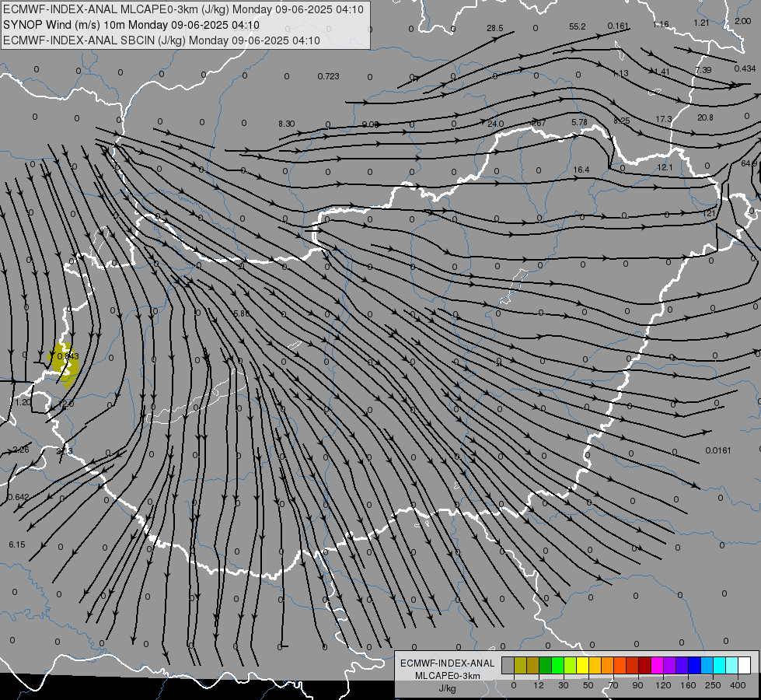Image resolution: width=761 pixels, height=700 pixels.
Task: Click the grid value '2.26'
Action: pyautogui.click(x=21, y=450)
